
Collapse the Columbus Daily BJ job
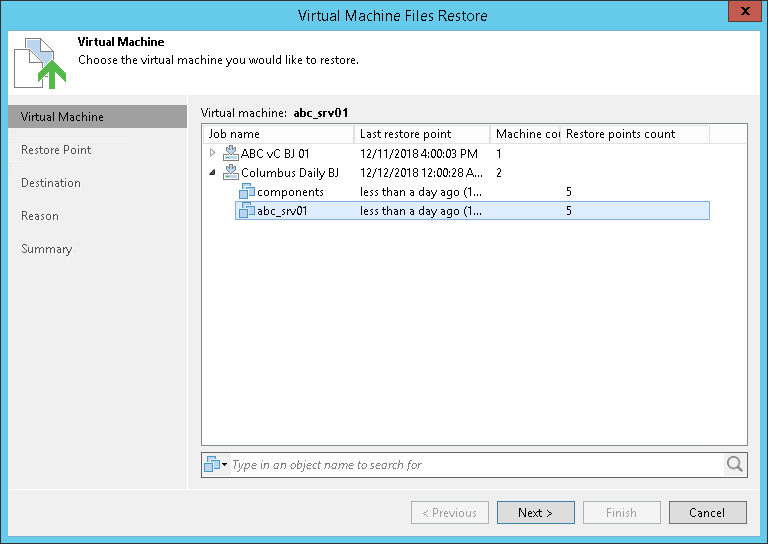tap(212, 173)
